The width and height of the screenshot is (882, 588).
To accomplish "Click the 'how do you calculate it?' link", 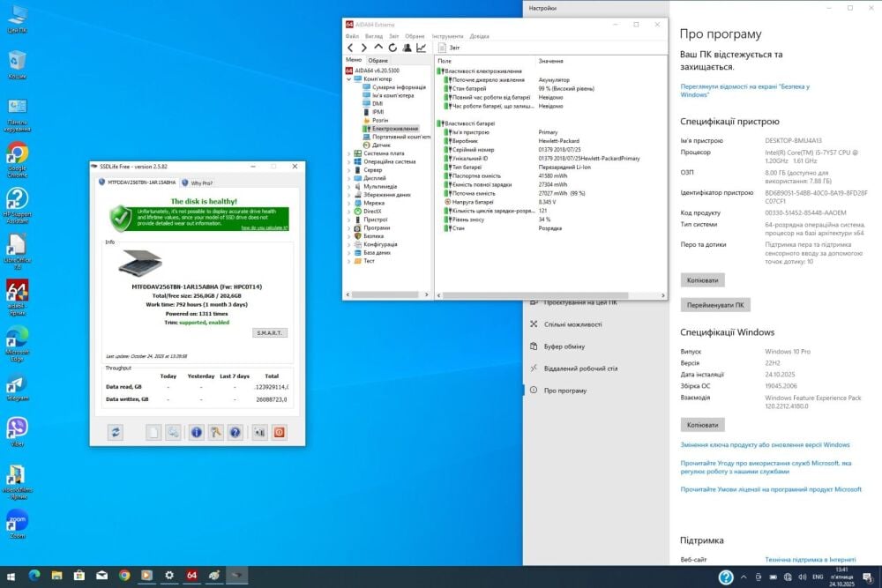I will (x=265, y=227).
